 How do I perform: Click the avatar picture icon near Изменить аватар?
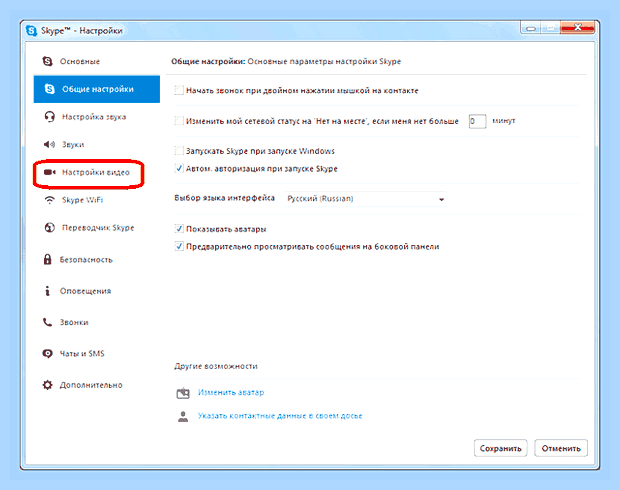[x=183, y=393]
